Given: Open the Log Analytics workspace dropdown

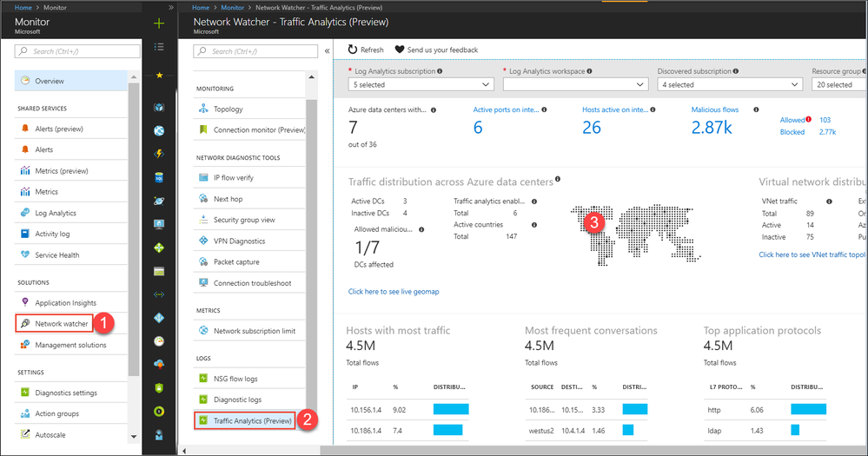Looking at the screenshot, I should click(x=575, y=84).
